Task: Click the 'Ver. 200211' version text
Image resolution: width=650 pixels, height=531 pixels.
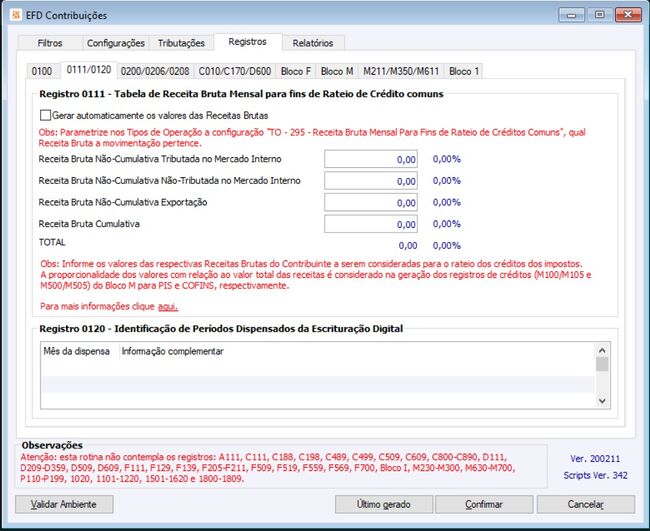Action: click(x=595, y=459)
